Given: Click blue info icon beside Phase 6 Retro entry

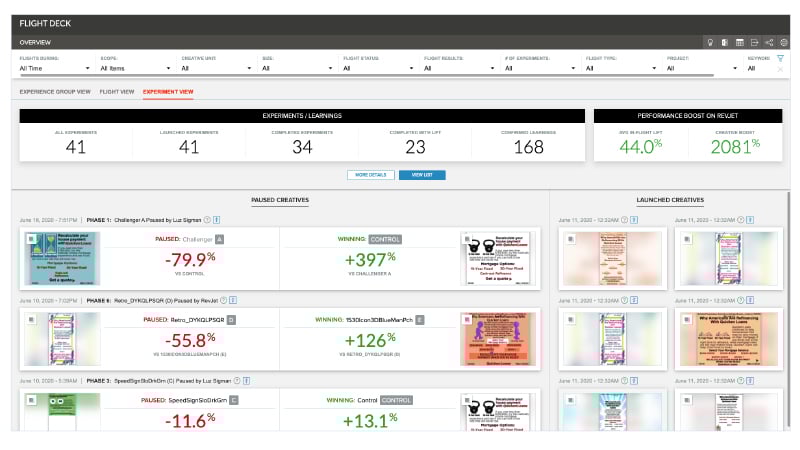Looking at the screenshot, I should pos(234,298).
